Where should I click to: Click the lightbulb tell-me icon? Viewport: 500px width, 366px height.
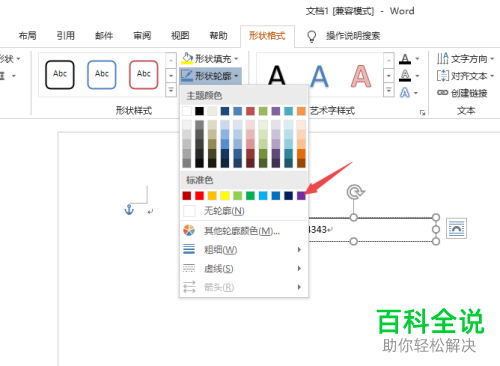click(311, 36)
